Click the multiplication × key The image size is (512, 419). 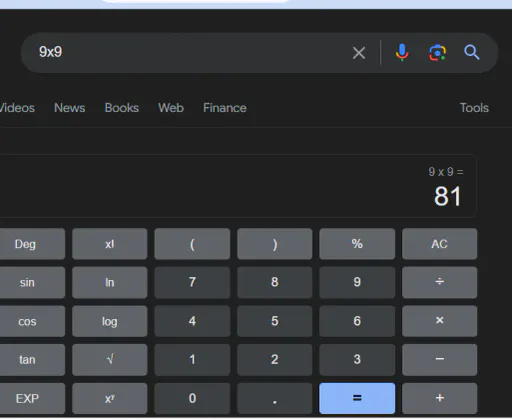click(x=439, y=321)
